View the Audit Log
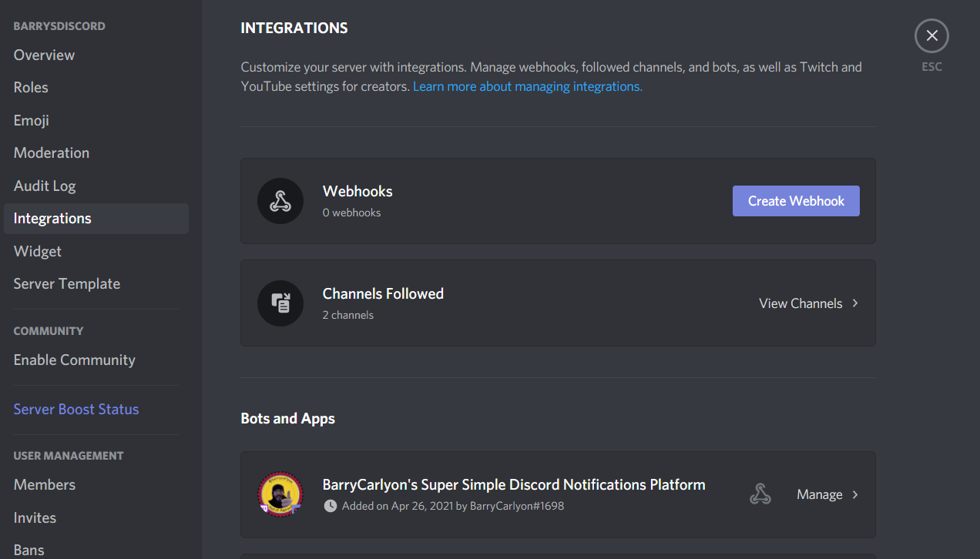 point(96,186)
